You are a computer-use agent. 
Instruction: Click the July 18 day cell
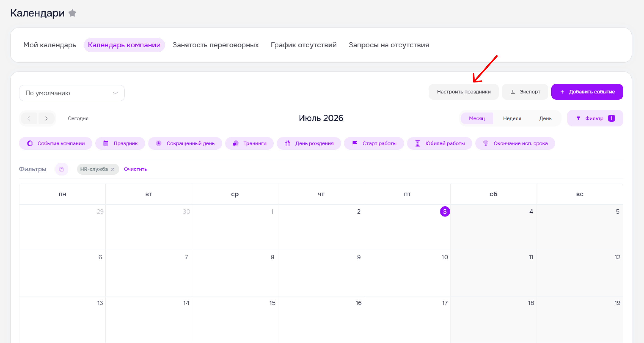pos(494,319)
